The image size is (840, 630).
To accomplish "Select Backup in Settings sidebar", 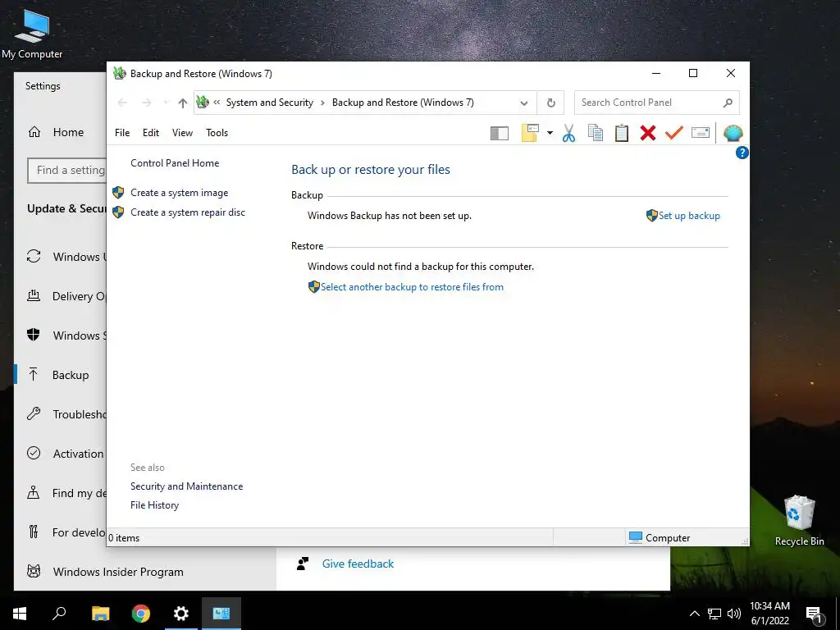I will pyautogui.click(x=61, y=375).
